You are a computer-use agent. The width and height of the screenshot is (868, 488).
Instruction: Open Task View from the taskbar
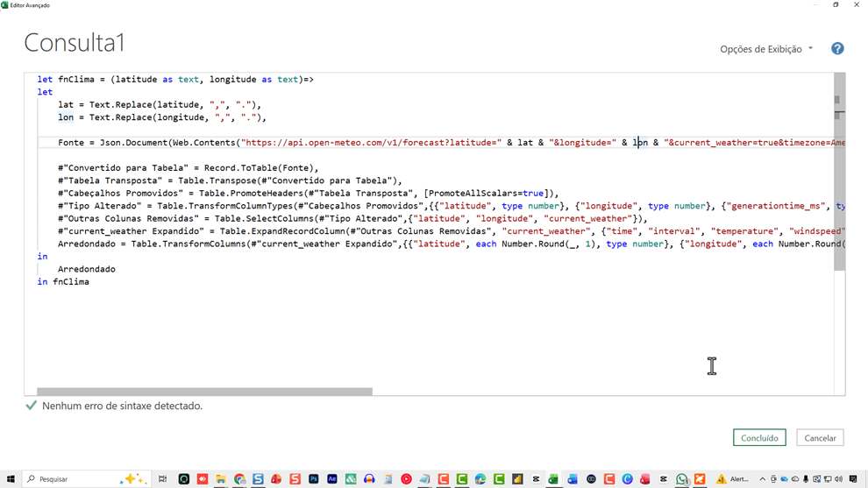tap(163, 479)
